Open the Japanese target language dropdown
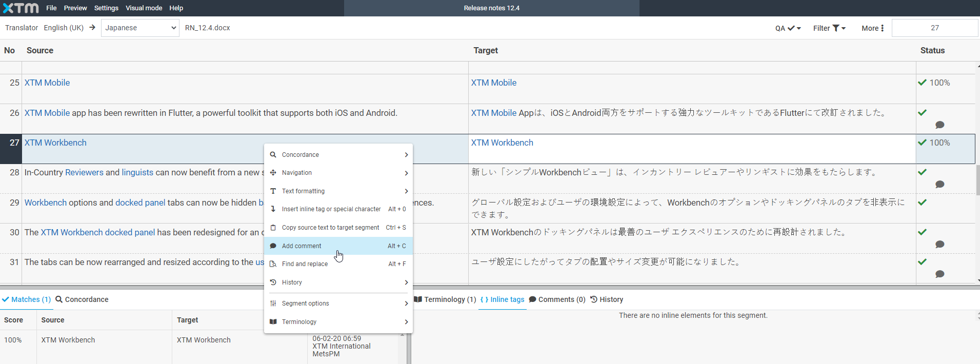This screenshot has width=980, height=364. 140,28
